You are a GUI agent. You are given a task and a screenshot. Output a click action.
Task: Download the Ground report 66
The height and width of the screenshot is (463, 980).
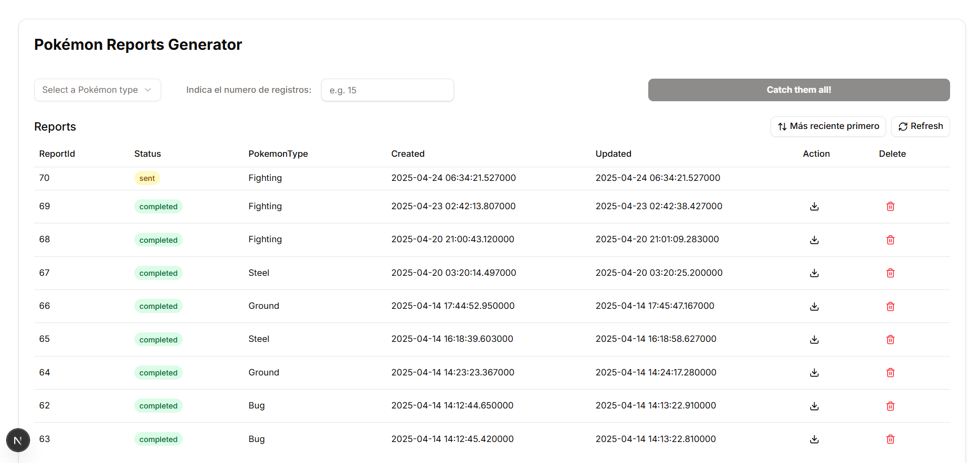(x=814, y=307)
